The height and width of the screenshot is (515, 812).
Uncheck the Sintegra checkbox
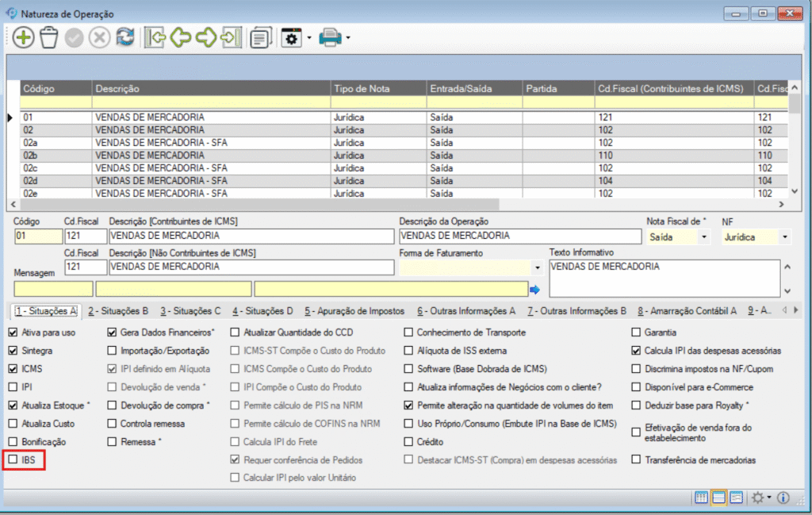[13, 350]
